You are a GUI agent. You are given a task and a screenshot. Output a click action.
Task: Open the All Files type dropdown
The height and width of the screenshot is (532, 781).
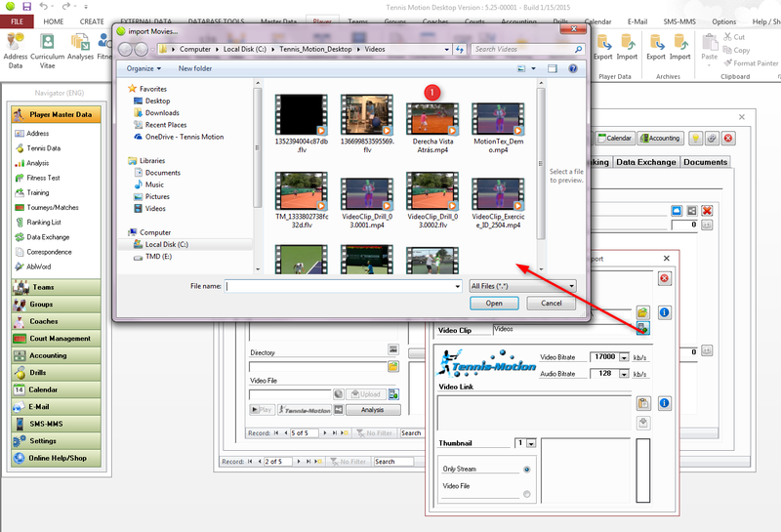(522, 286)
